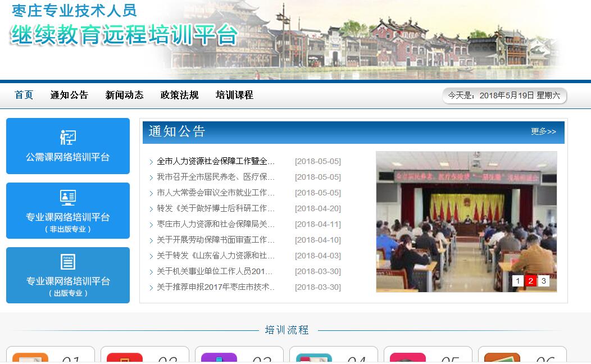
Task: Click the brown step 06 icon
Action: click(502, 359)
